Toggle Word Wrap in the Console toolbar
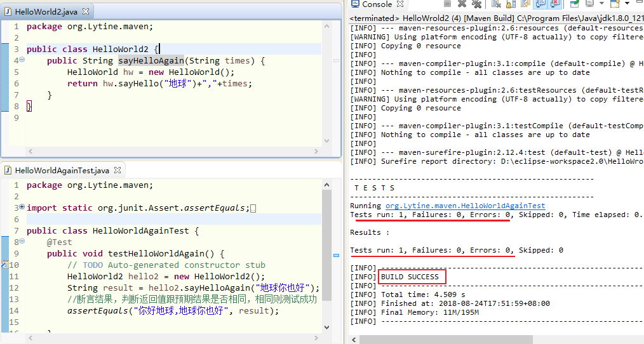Viewport: 644px width, 344px height. pyautogui.click(x=525, y=4)
